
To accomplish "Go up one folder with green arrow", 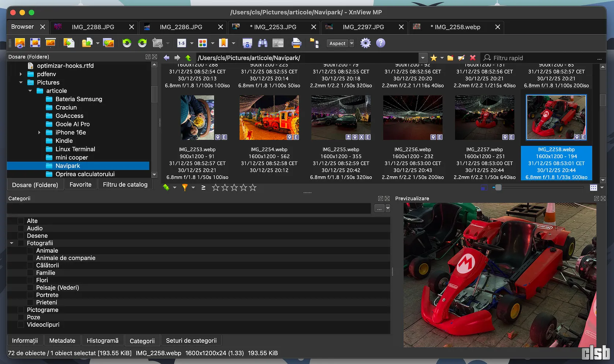I will click(188, 58).
